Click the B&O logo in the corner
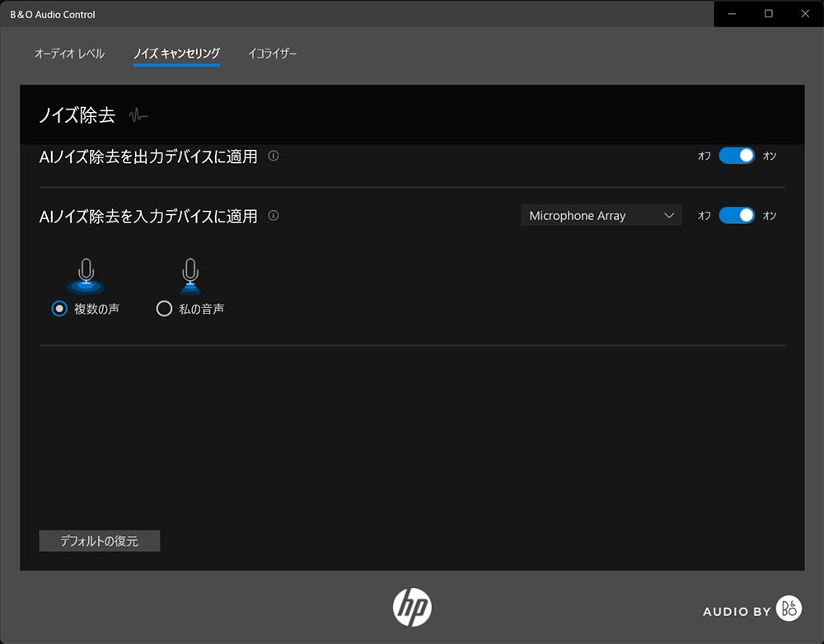Screen dimensions: 824x644 (789, 609)
